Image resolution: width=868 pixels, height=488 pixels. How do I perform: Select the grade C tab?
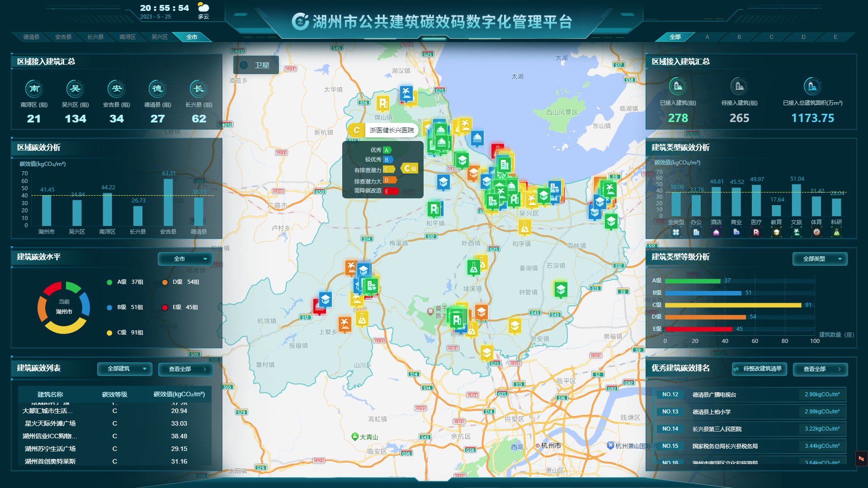pos(771,37)
